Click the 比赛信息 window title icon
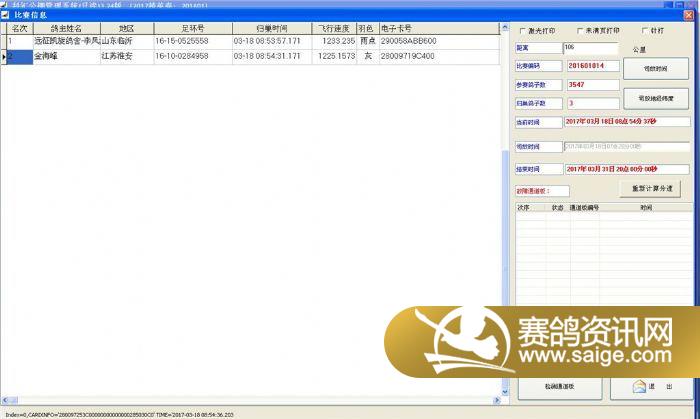Viewport: 700px width, 419px height. click(5, 16)
